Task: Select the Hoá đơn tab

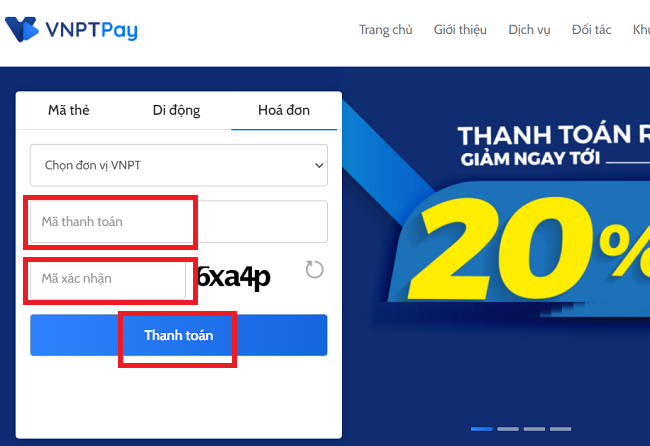Action: 284,110
